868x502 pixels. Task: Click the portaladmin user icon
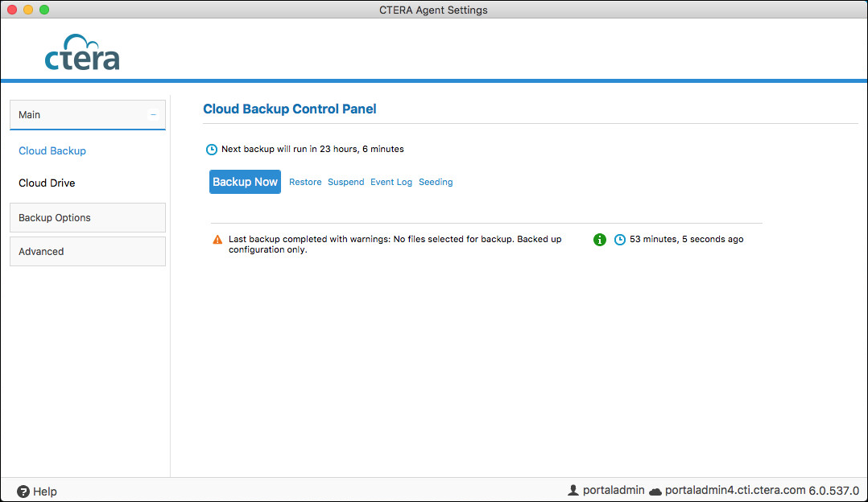point(573,490)
